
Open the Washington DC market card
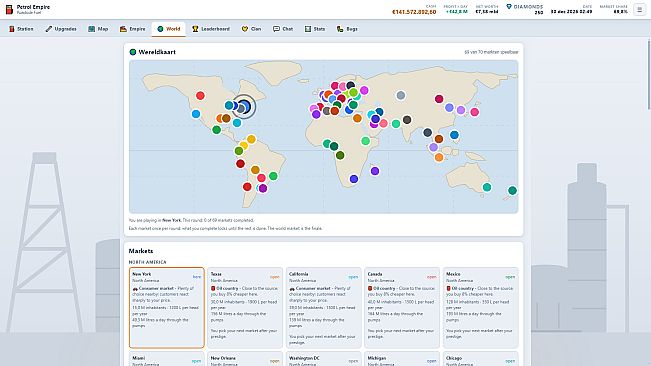tap(323, 359)
